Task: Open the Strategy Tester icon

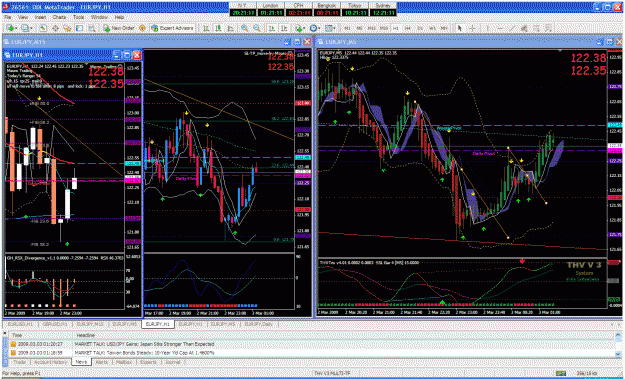Action: coord(92,28)
